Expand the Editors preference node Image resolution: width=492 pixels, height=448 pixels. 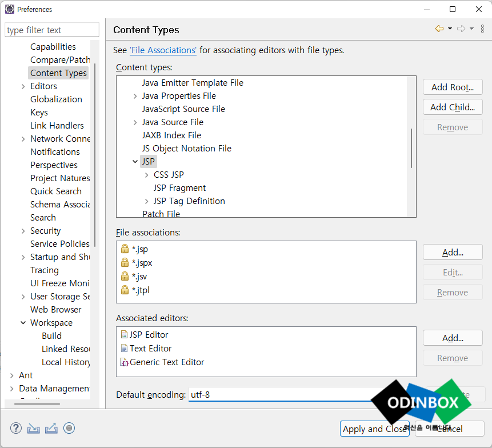pyautogui.click(x=23, y=87)
